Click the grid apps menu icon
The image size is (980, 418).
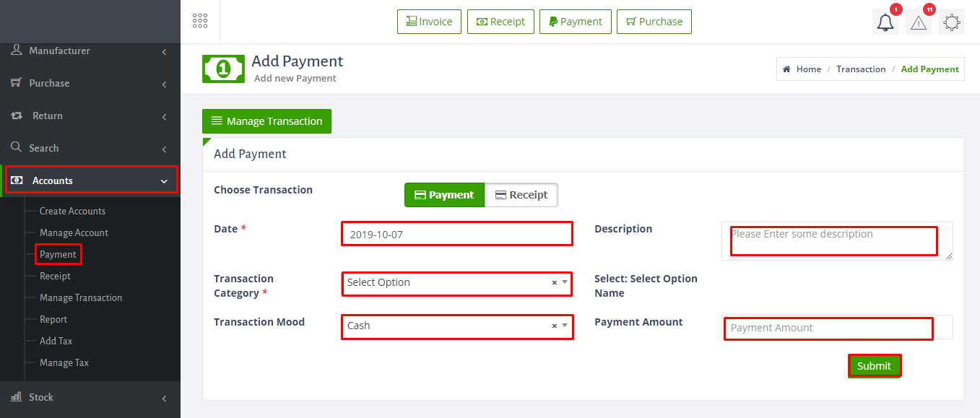click(x=200, y=22)
